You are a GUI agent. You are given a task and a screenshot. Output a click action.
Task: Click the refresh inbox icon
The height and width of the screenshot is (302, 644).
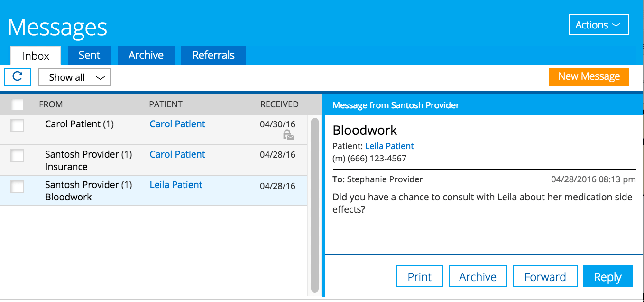[18, 77]
